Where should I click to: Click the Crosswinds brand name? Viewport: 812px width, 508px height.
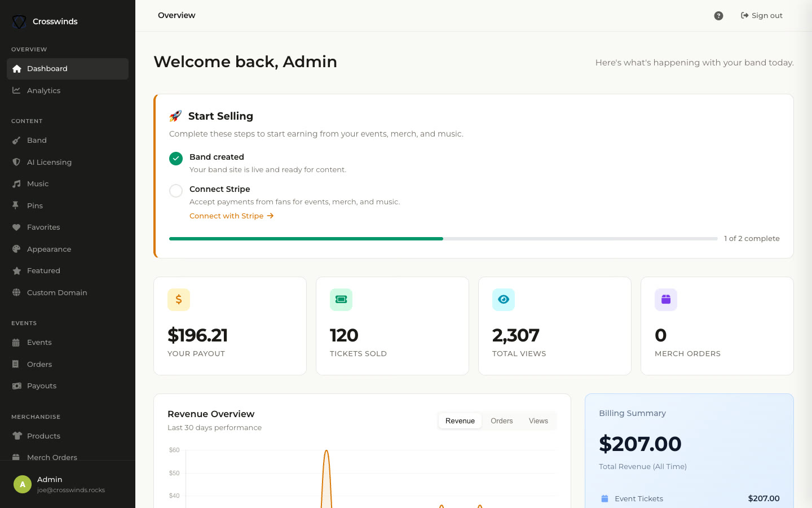pyautogui.click(x=55, y=21)
